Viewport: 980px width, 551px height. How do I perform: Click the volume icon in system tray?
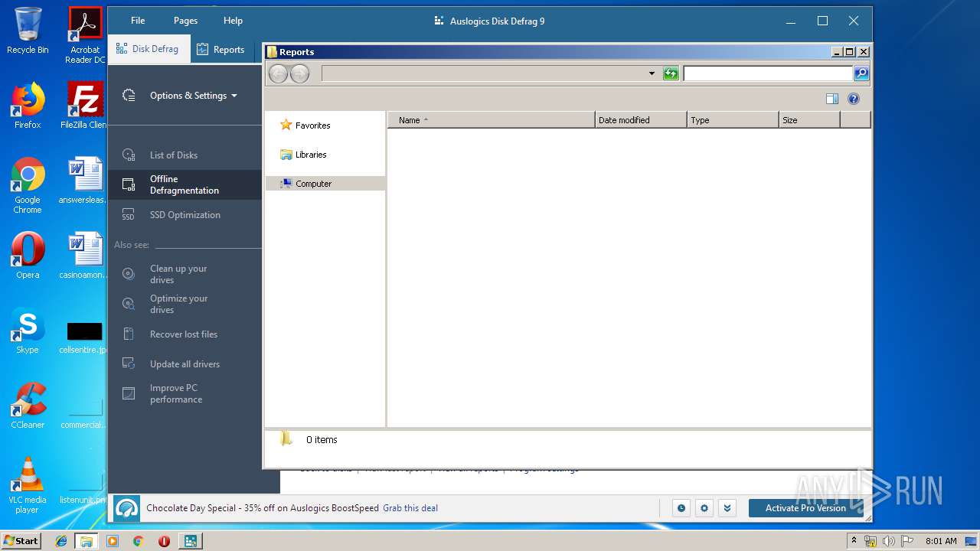(888, 541)
